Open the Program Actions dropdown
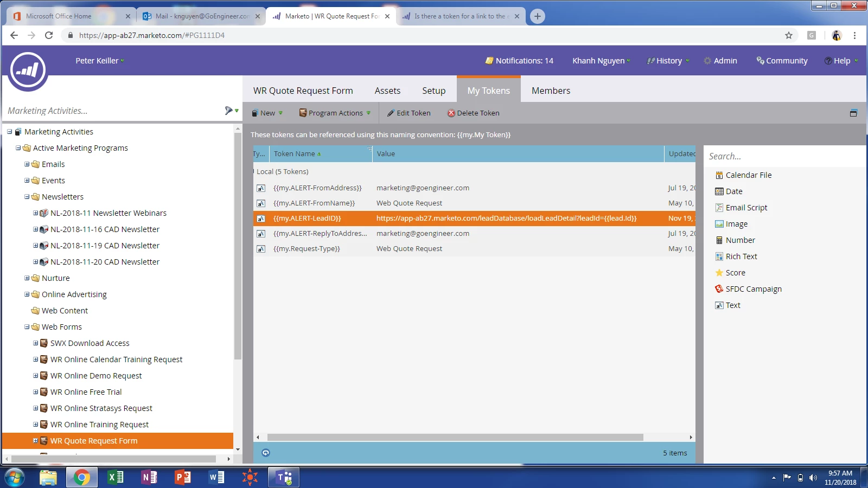 [335, 113]
